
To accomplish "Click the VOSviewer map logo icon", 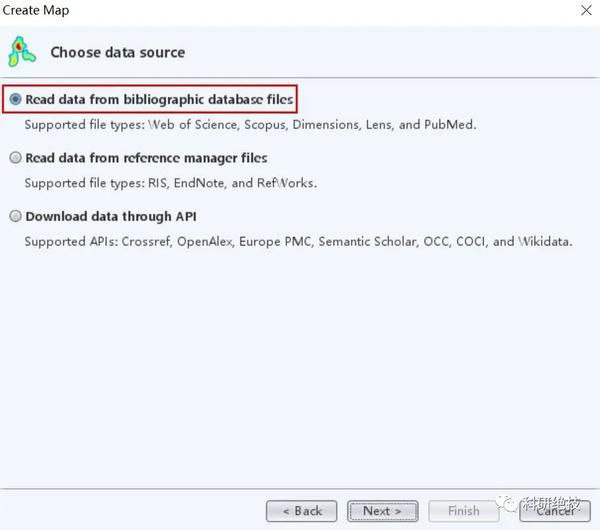I will [x=22, y=52].
